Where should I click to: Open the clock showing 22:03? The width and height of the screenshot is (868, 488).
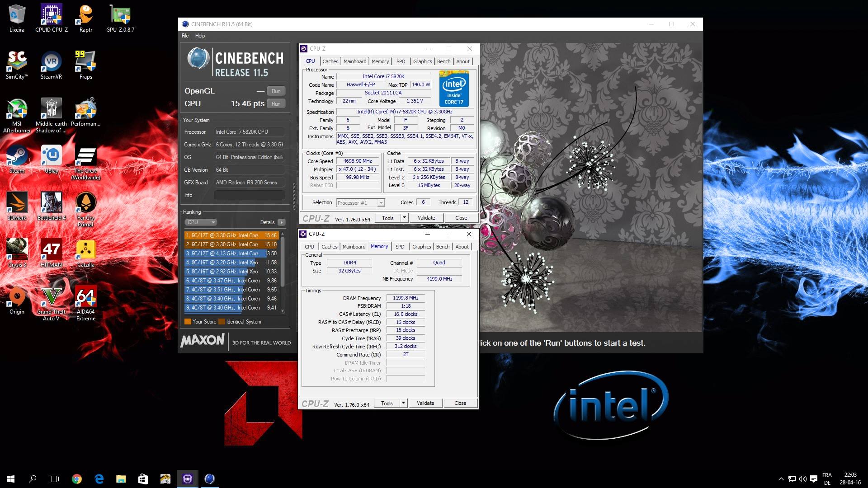tap(850, 479)
